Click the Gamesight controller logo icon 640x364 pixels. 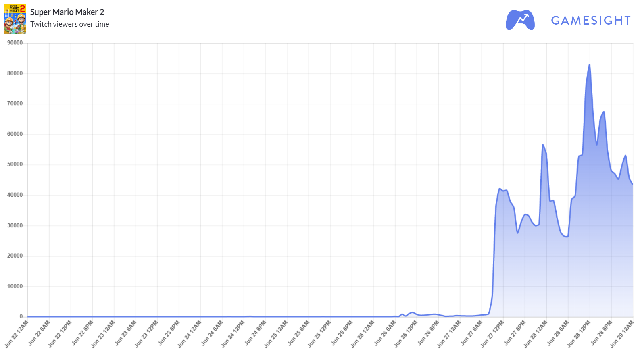pos(520,20)
